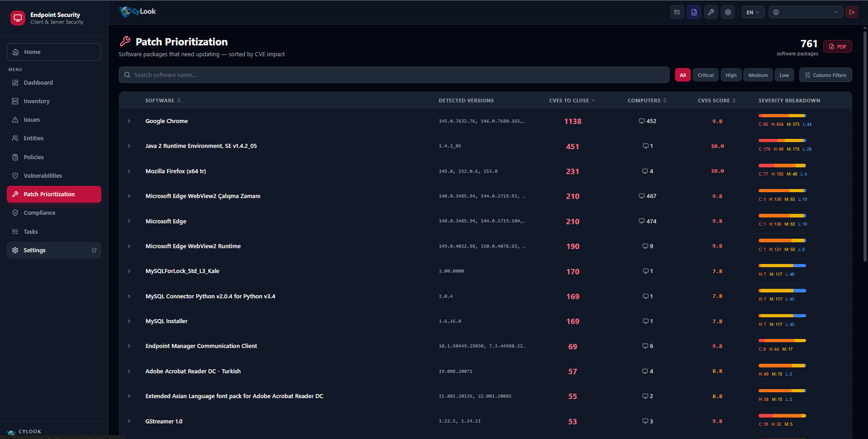Expand the Adobe Acrobat Reader DC - Turkish row
This screenshot has height=439, width=868.
129,371
